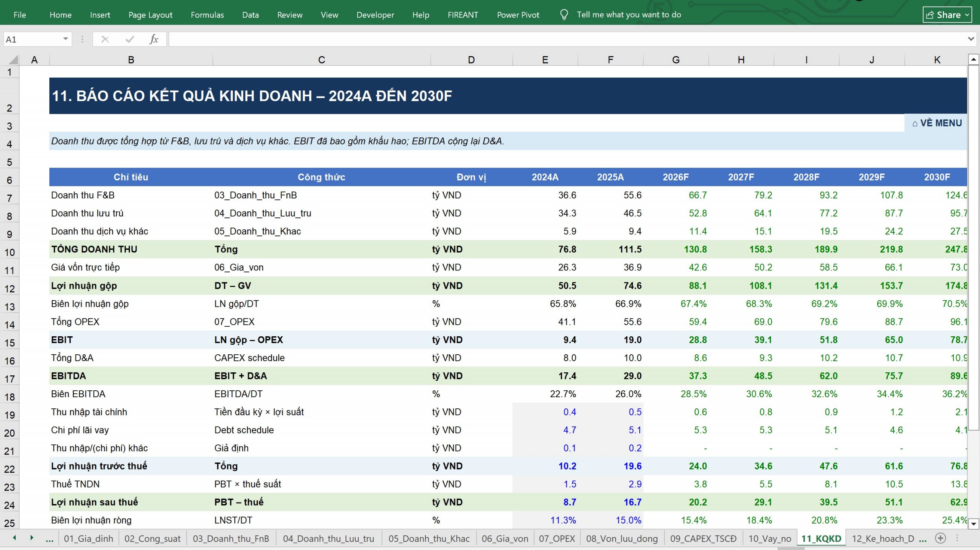Click the Enter checkmark in formula bar
The height and width of the screenshot is (550, 980).
129,39
